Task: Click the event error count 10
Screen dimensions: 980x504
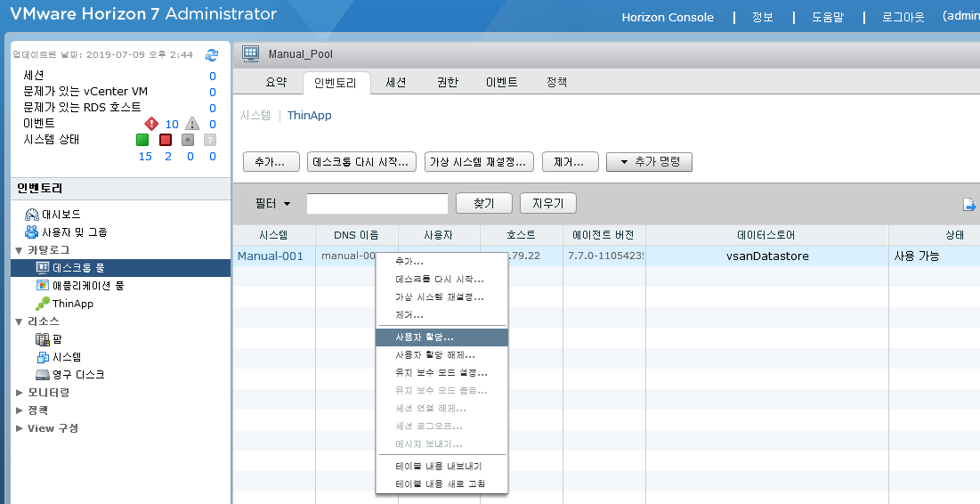Action: pyautogui.click(x=172, y=124)
